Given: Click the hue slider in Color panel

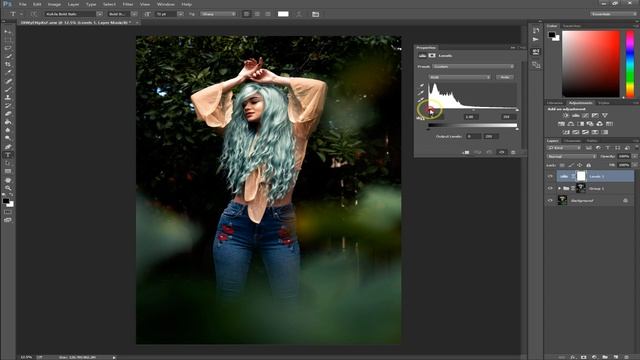Looking at the screenshot, I should pos(630,64).
